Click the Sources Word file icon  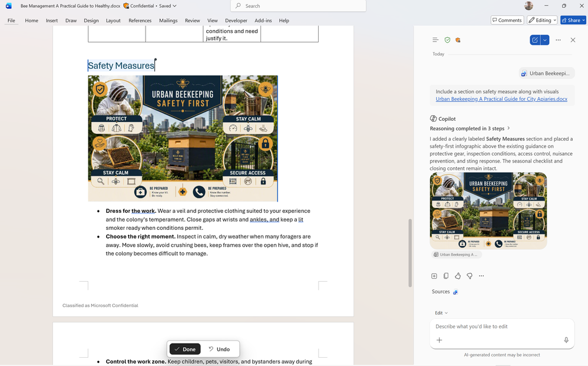455,292
